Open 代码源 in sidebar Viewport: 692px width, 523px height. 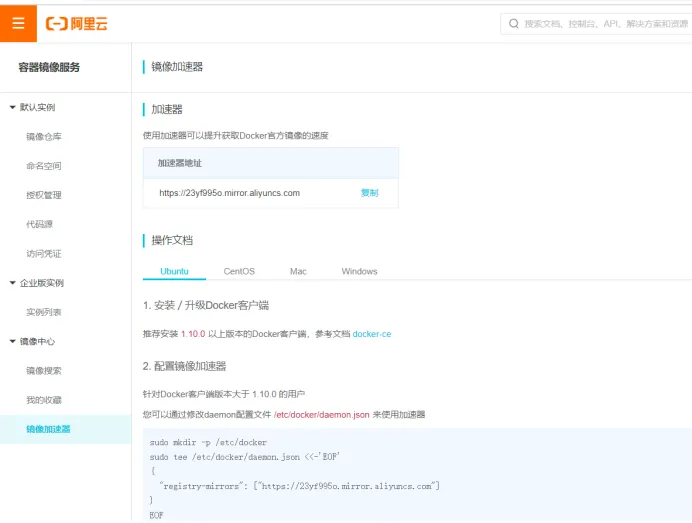coord(39,224)
